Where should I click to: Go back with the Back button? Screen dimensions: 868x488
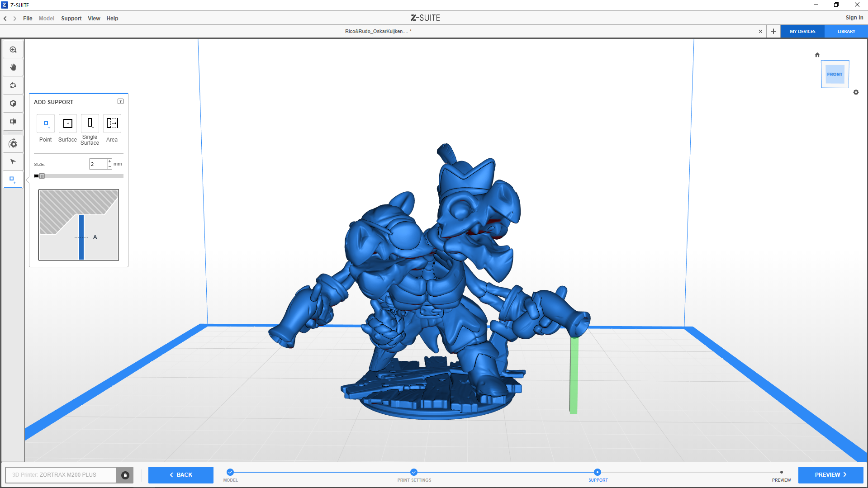pos(180,475)
